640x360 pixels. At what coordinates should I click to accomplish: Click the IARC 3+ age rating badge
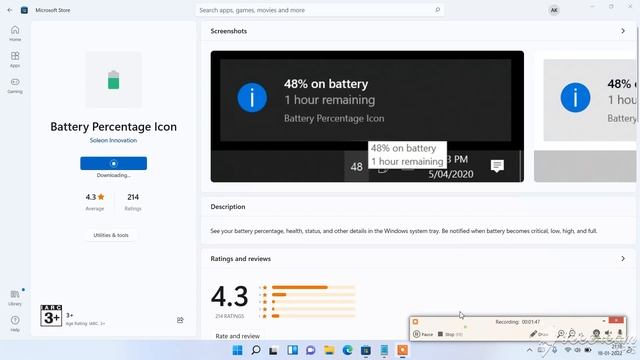point(51,316)
